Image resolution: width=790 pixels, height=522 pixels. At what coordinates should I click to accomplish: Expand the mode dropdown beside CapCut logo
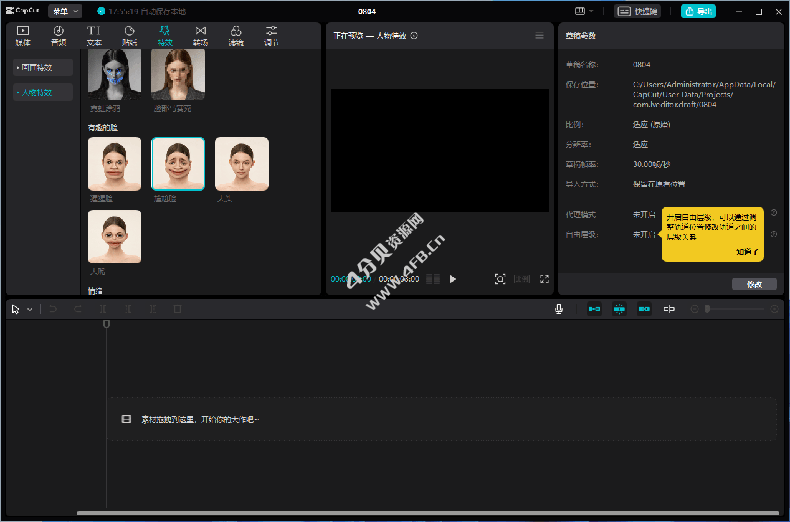tap(65, 11)
